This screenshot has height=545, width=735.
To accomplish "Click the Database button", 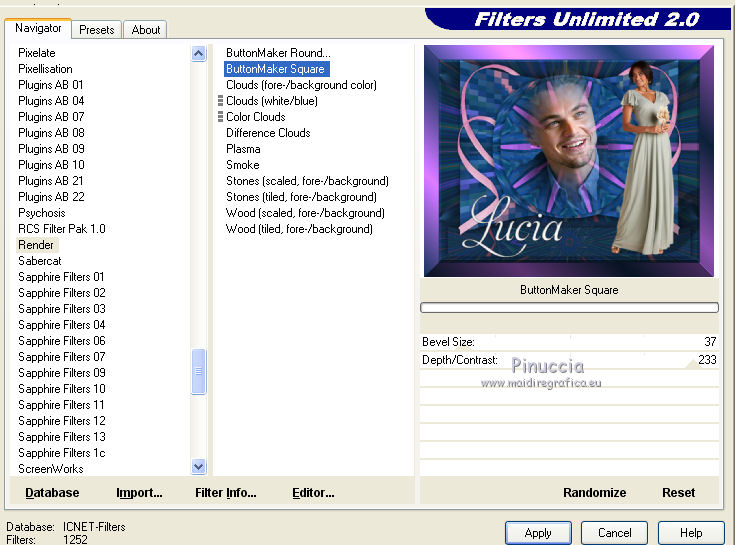I will click(52, 493).
